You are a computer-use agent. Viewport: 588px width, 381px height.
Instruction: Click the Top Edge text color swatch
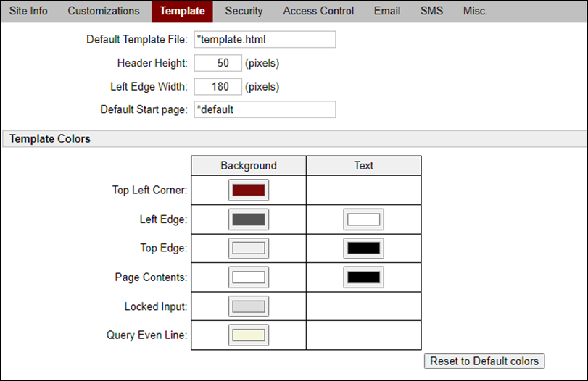pos(363,248)
